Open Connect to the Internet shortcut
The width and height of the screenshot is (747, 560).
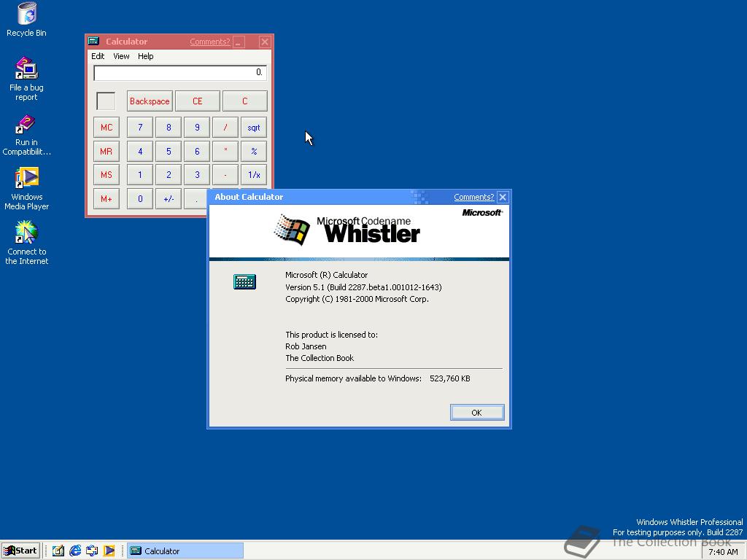click(27, 243)
